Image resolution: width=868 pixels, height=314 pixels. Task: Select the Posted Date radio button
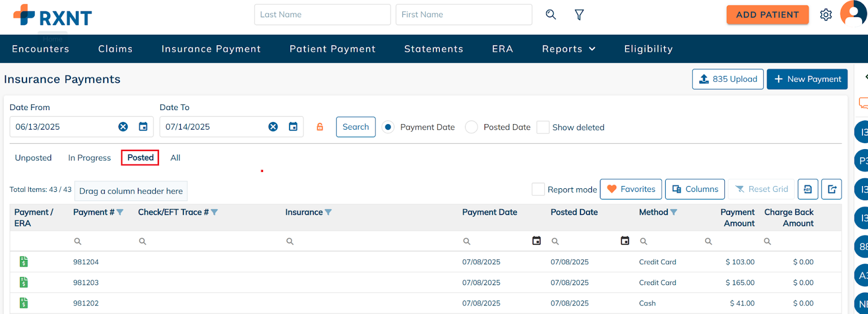[x=471, y=127]
